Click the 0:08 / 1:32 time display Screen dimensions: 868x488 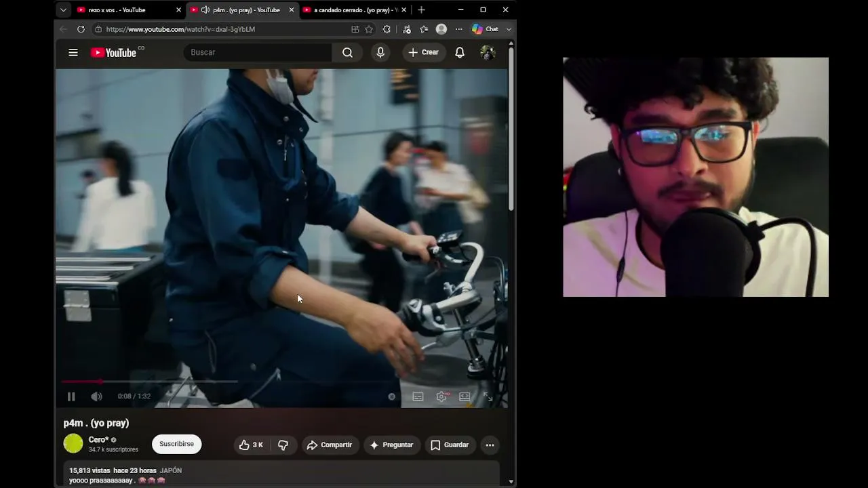[134, 396]
